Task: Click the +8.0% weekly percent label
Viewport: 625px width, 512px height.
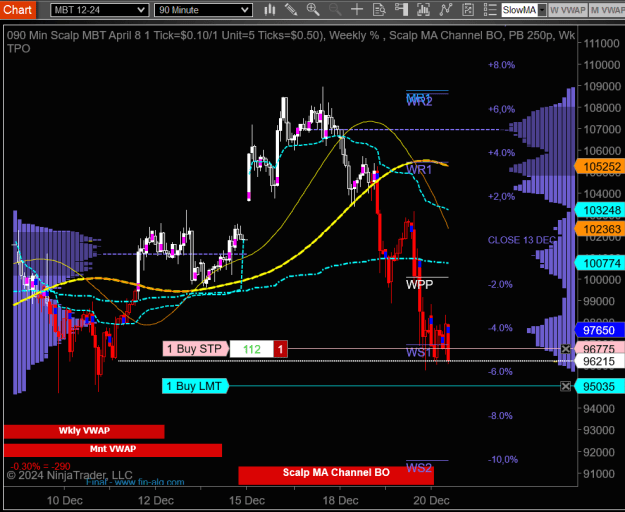Action: tap(501, 65)
